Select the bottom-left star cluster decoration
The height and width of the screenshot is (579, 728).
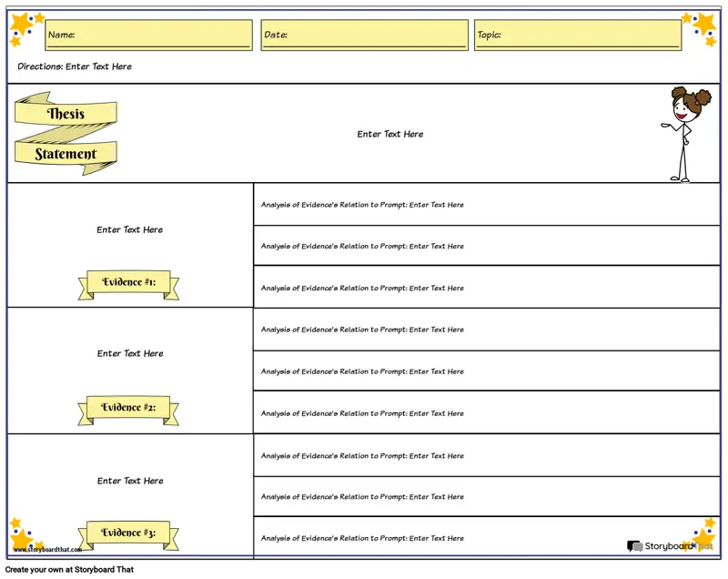(23, 535)
